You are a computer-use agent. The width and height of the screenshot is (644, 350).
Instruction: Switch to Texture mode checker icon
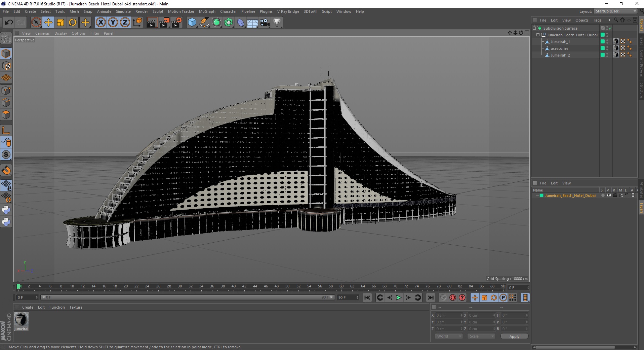[6, 66]
